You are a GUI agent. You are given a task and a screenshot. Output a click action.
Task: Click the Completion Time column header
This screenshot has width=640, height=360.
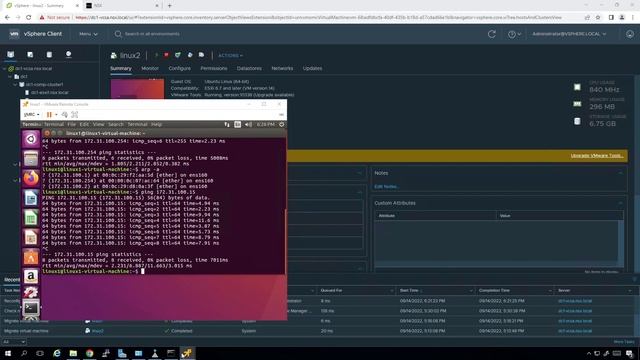click(x=494, y=291)
